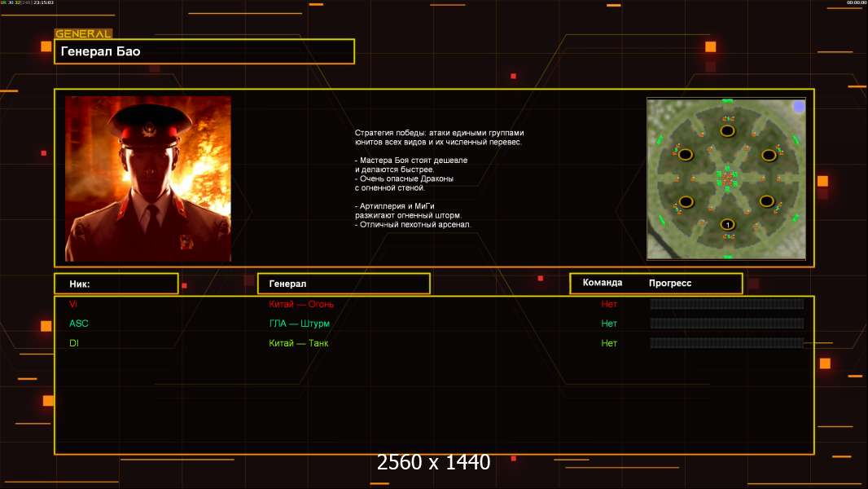Click the loading progress bar for Vi
The height and width of the screenshot is (489, 868).
pyautogui.click(x=727, y=303)
